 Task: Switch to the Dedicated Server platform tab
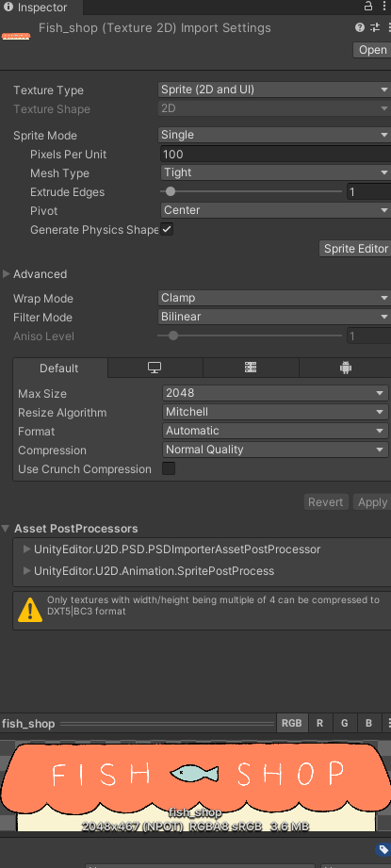point(251,368)
